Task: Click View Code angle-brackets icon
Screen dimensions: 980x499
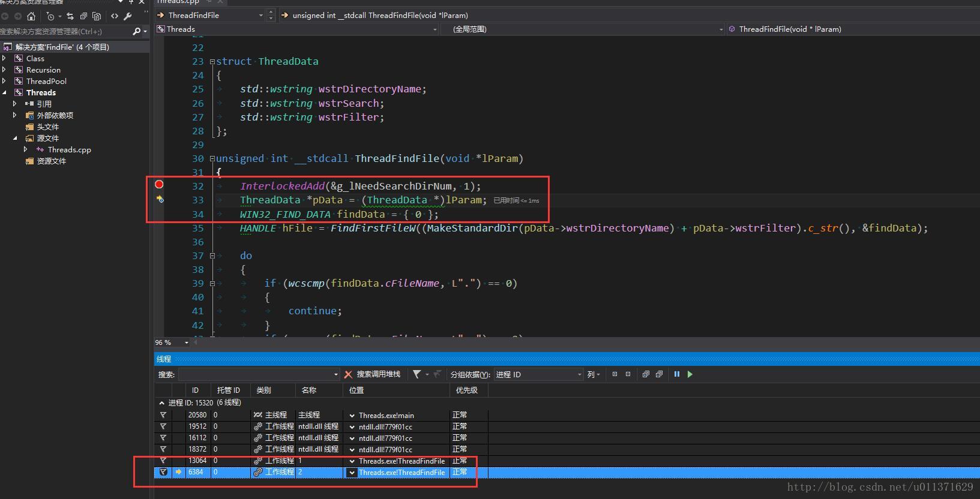Action: pos(115,16)
